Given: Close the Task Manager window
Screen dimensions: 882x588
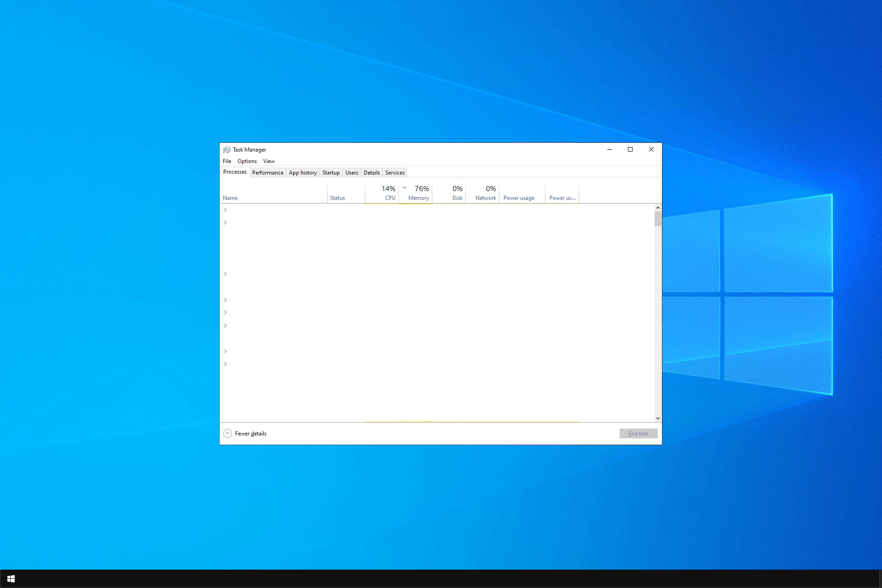Looking at the screenshot, I should click(651, 149).
